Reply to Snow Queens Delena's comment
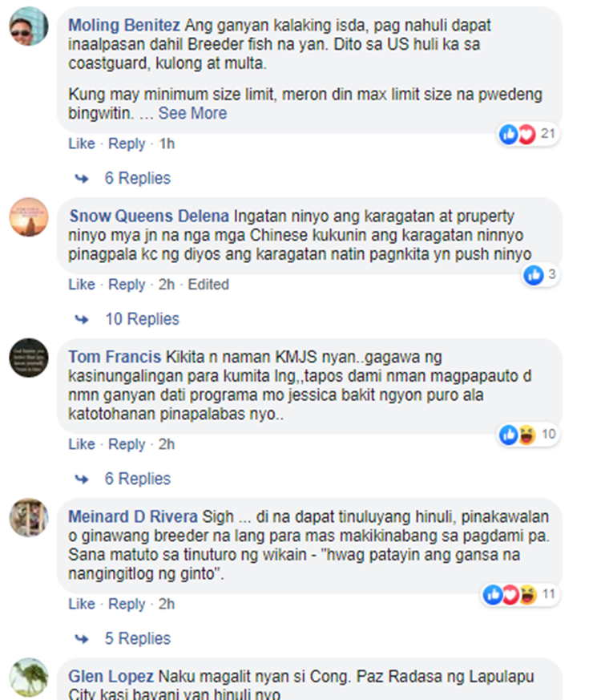The width and height of the screenshot is (601, 700). tap(127, 285)
